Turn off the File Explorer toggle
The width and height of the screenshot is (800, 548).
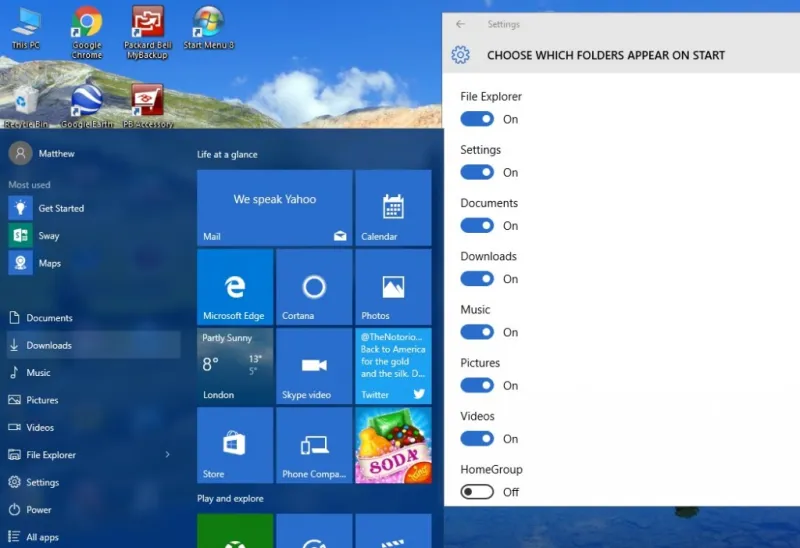point(477,119)
